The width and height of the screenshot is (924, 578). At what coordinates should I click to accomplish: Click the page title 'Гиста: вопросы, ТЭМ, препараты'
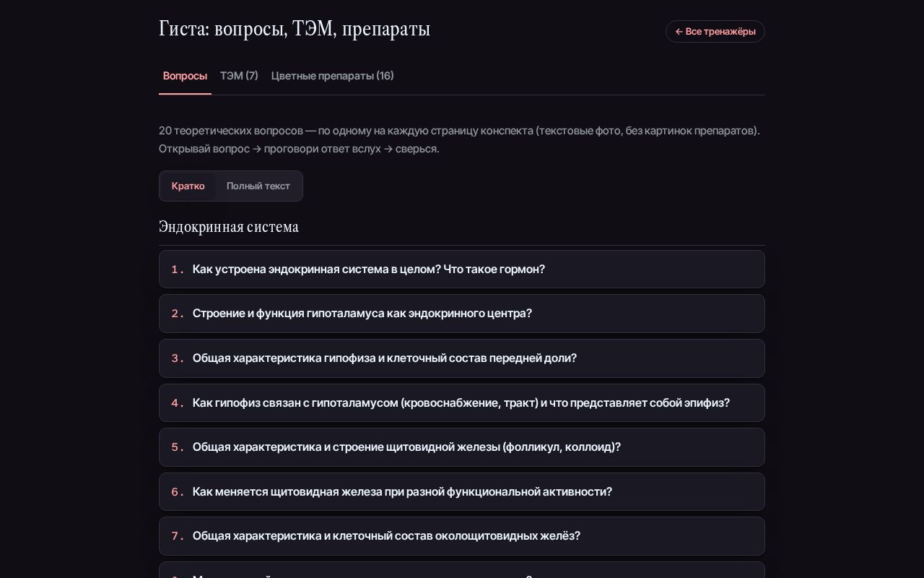295,29
